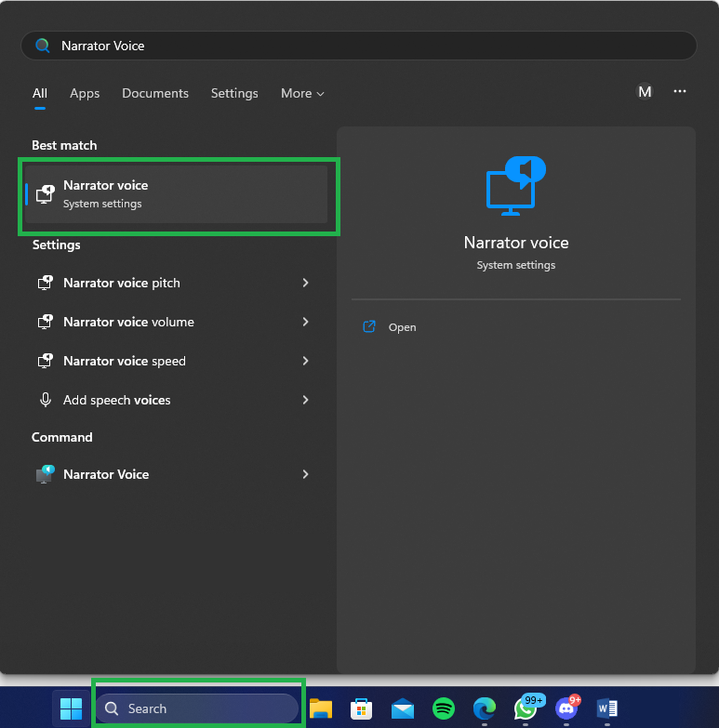Click the Windows Start button
The image size is (719, 728).
71,708
